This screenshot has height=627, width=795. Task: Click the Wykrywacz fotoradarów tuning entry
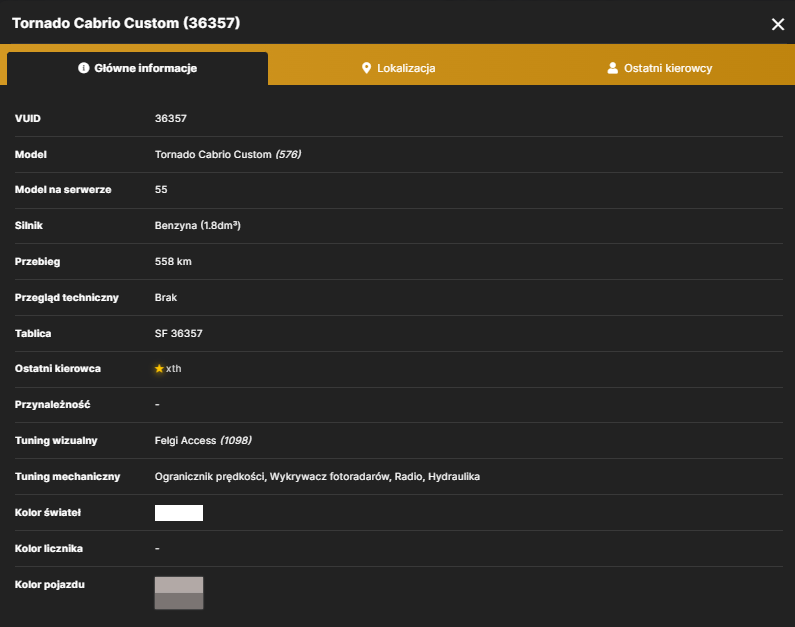[x=330, y=476]
